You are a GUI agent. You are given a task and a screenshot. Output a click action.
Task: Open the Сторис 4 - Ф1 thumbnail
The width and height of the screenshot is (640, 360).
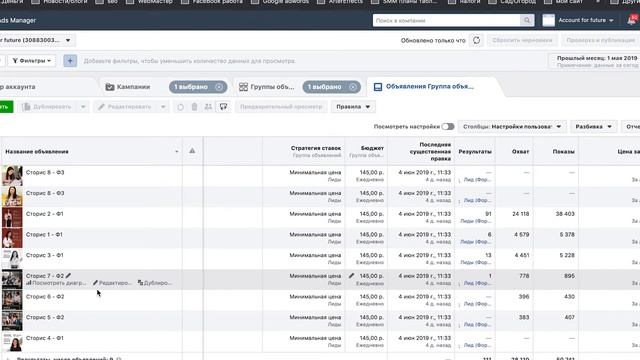pyautogui.click(x=12, y=342)
